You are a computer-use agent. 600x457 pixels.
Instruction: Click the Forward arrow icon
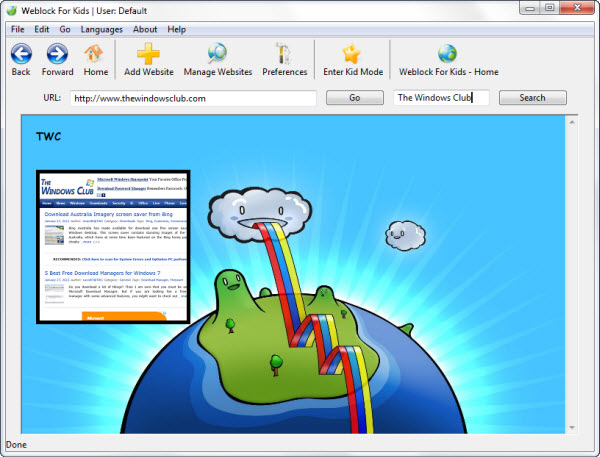pos(57,54)
